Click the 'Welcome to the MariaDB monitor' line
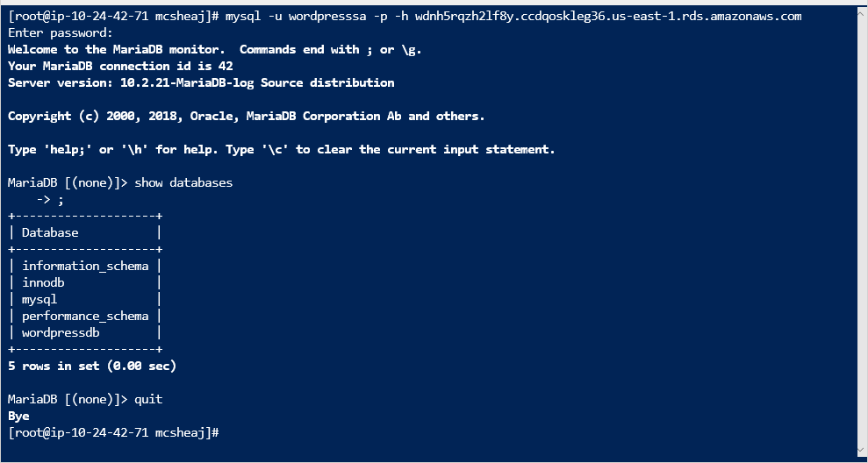This screenshot has width=868, height=463. pyautogui.click(x=215, y=49)
